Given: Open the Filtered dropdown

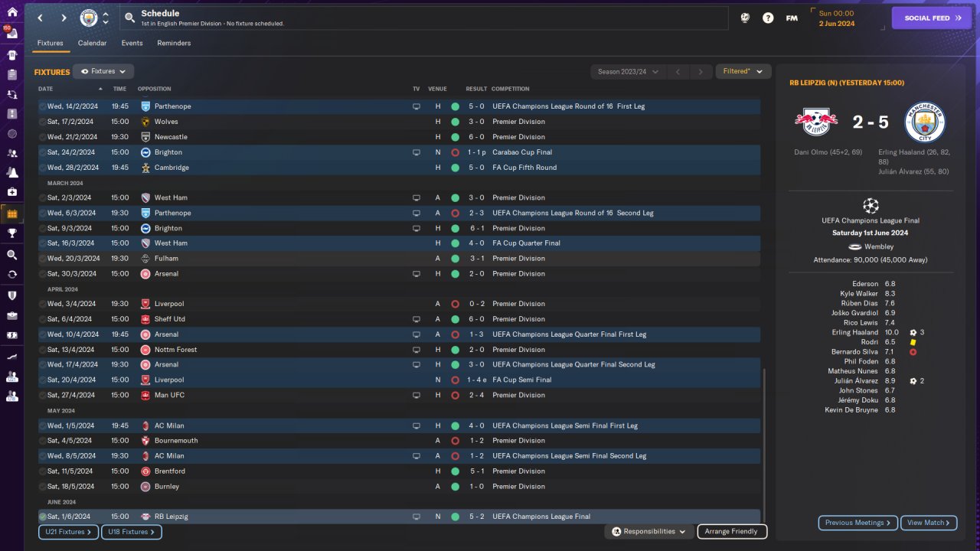Looking at the screenshot, I should click(x=742, y=71).
